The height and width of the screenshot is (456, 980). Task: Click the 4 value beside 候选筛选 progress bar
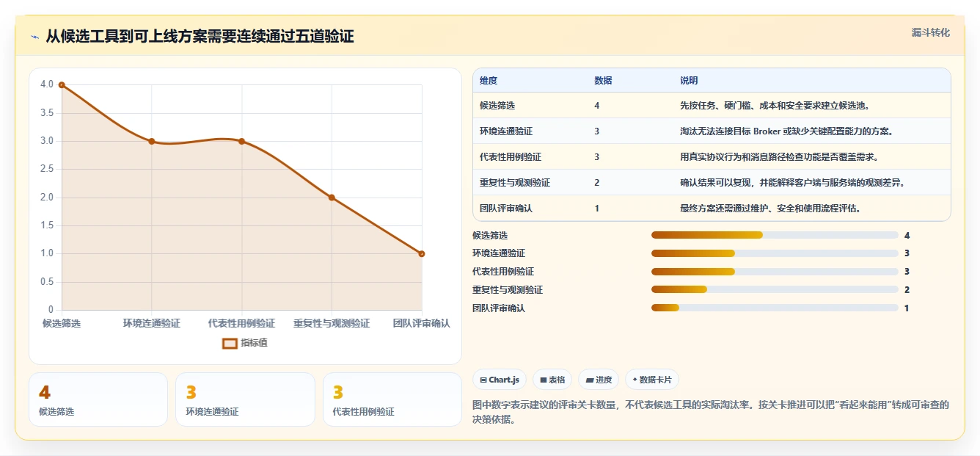(907, 236)
